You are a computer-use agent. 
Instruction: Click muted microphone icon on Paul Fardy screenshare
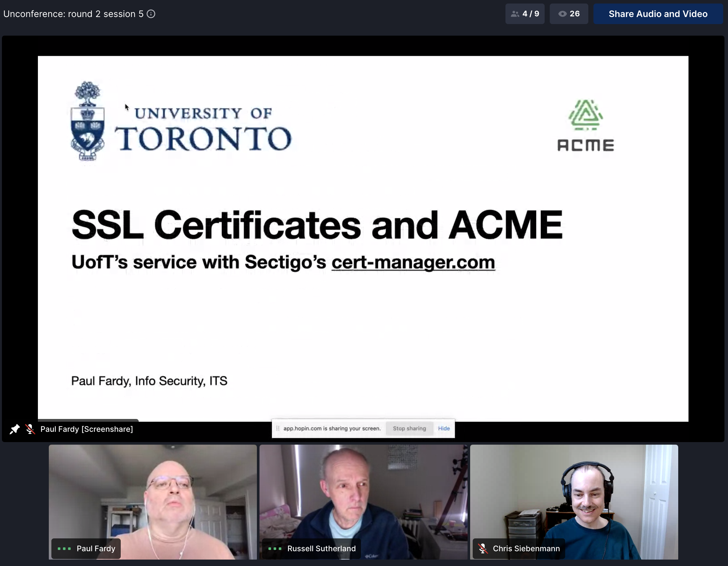(x=30, y=429)
